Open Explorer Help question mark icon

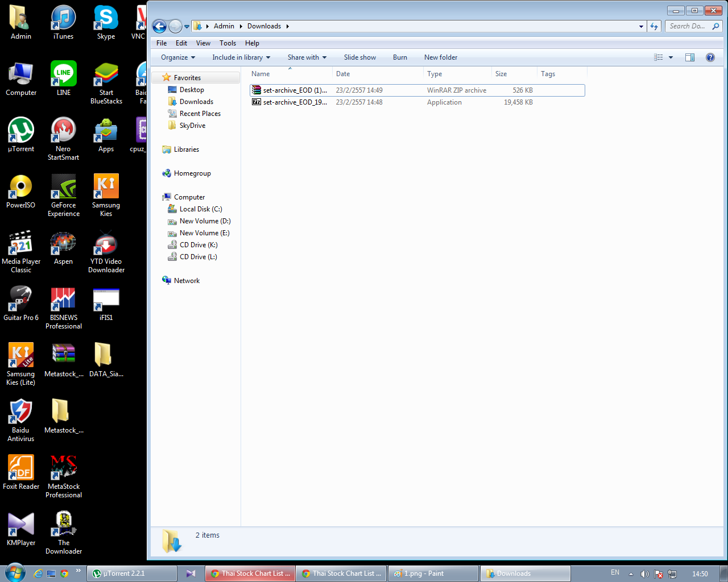click(x=710, y=57)
